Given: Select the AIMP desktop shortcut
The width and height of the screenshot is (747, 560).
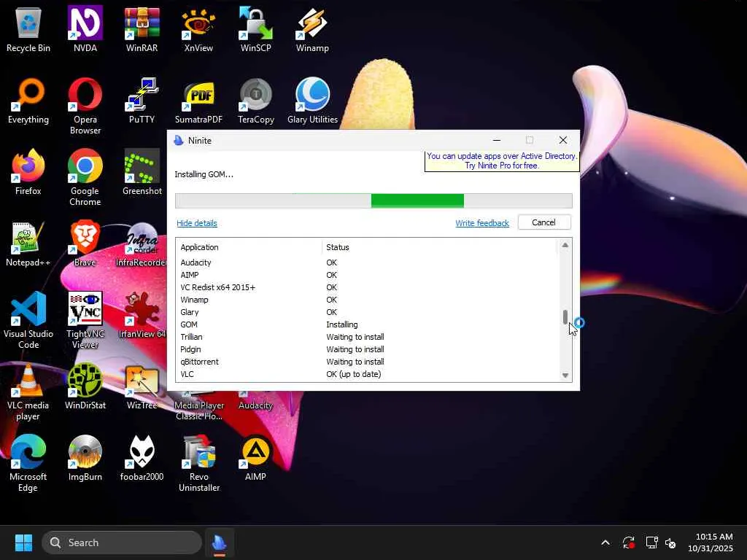Looking at the screenshot, I should pyautogui.click(x=256, y=458).
